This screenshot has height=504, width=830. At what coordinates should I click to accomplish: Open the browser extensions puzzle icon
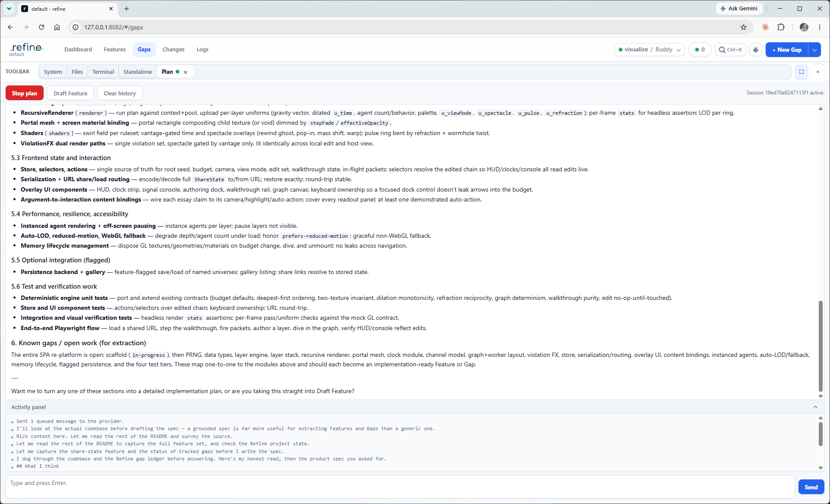(x=781, y=27)
